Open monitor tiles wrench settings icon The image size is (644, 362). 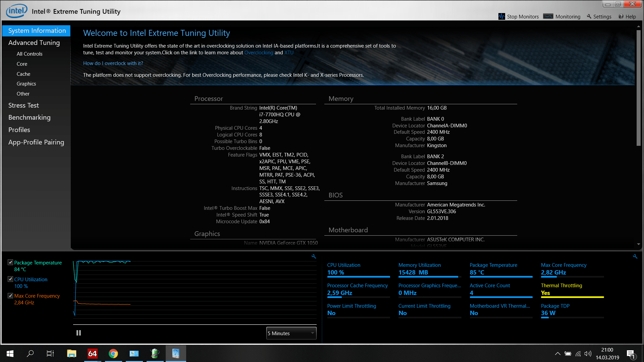[x=635, y=256]
